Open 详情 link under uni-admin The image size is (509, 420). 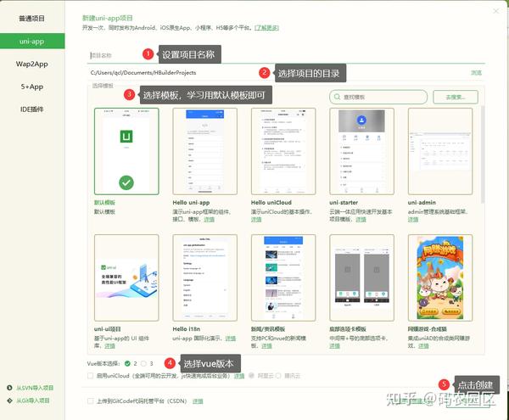[413, 220]
